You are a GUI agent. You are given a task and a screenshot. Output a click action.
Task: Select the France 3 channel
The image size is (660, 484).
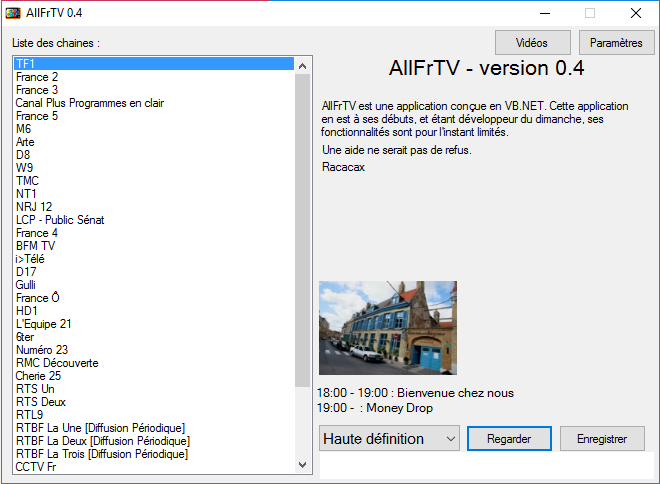(154, 90)
